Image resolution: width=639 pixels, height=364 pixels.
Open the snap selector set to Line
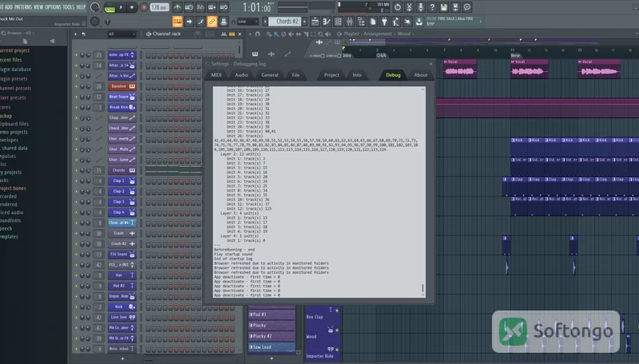[x=248, y=22]
